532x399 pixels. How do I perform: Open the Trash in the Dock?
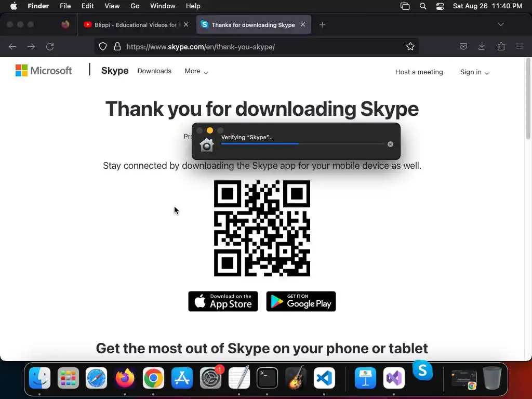coord(492,378)
